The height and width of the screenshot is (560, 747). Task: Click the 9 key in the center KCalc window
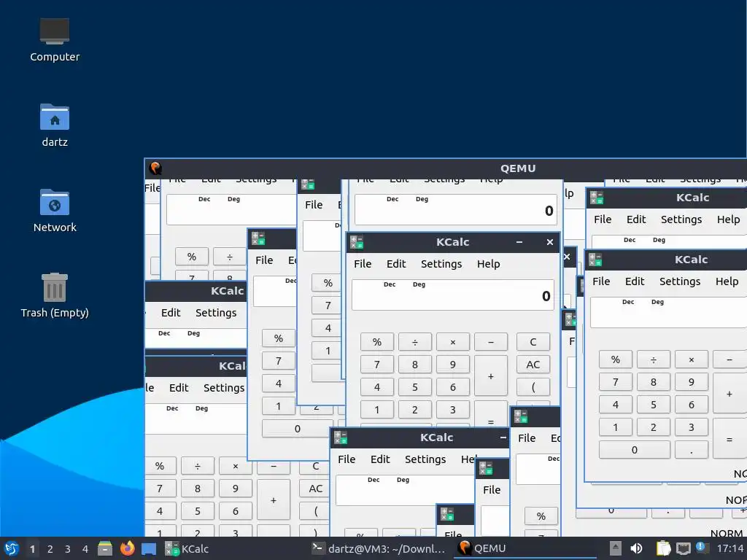(452, 365)
